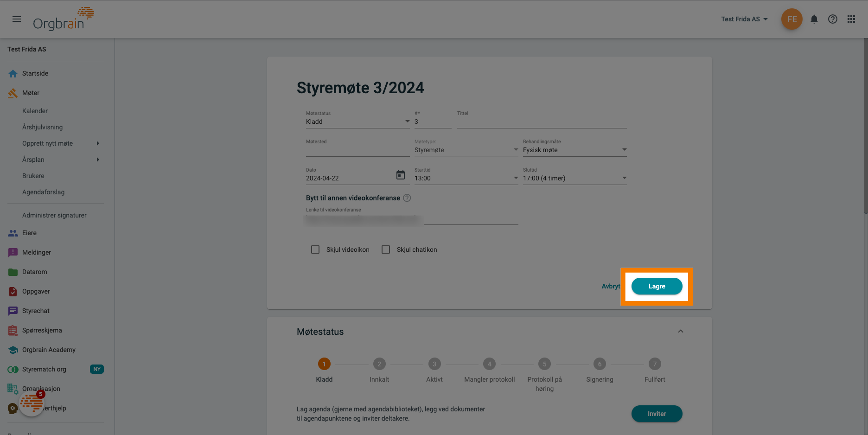868x435 pixels.
Task: Click the Spørreskjema clipboard icon
Action: pos(13,330)
